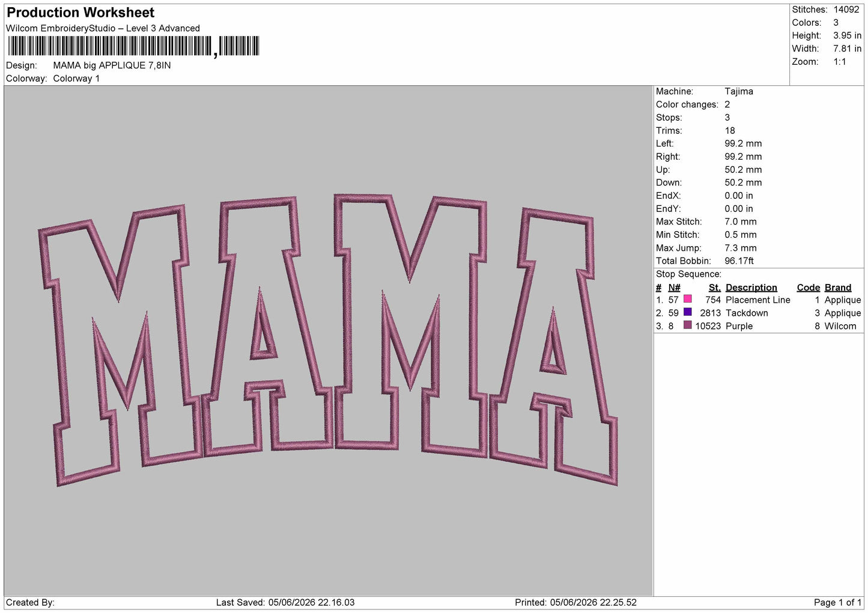868x613 pixels.
Task: Click the Zoom value '1:1'
Action: point(839,62)
